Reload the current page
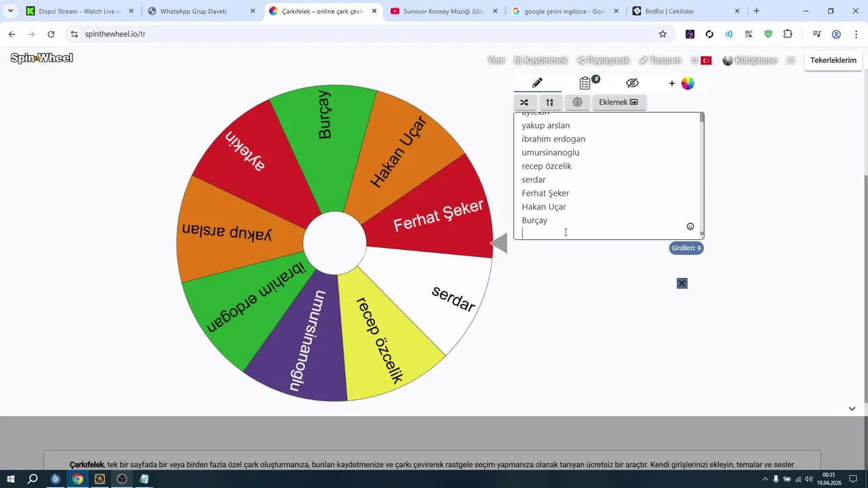The image size is (868, 488). (x=51, y=35)
